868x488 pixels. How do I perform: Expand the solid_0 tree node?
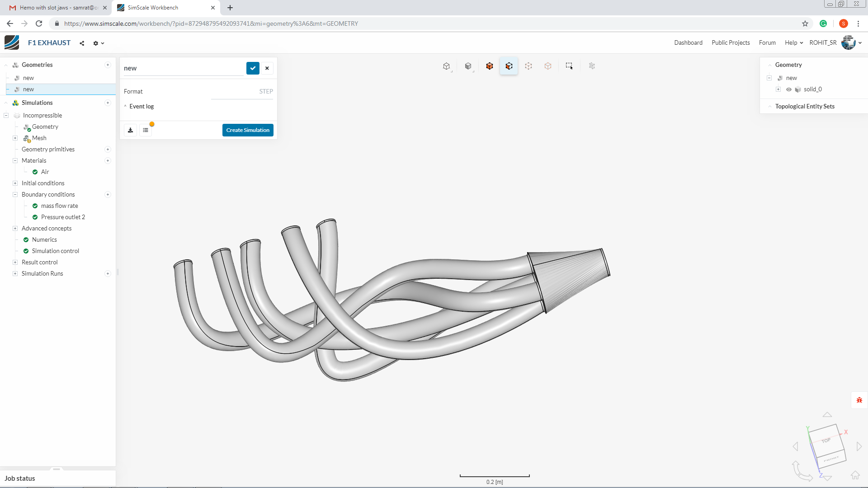[778, 89]
